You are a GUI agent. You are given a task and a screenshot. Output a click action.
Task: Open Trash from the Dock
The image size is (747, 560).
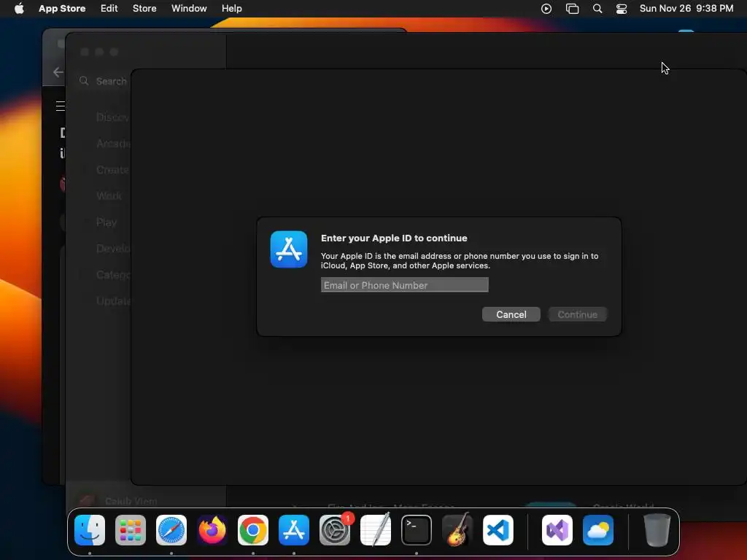point(657,530)
